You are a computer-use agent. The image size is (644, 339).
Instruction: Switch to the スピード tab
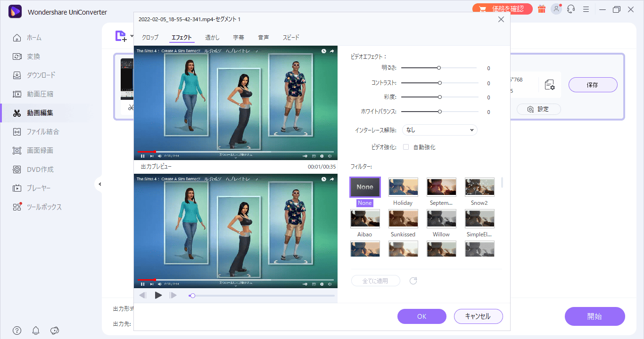tap(291, 37)
